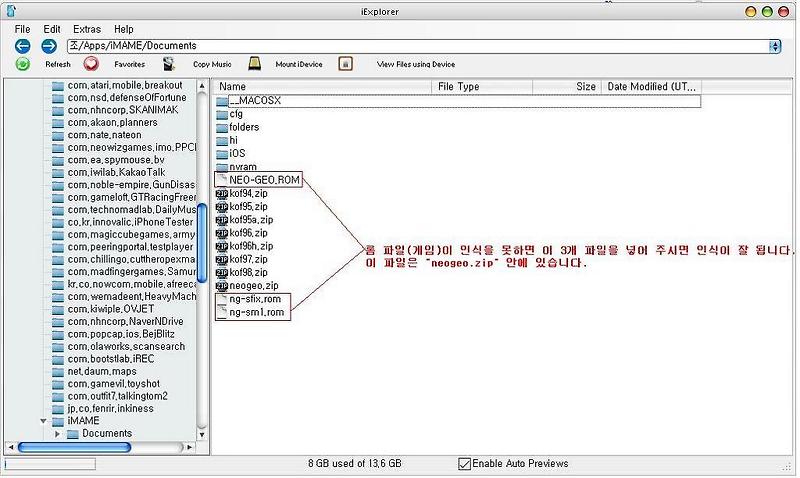Open the Edit menu
The width and height of the screenshot is (800, 478).
(52, 29)
